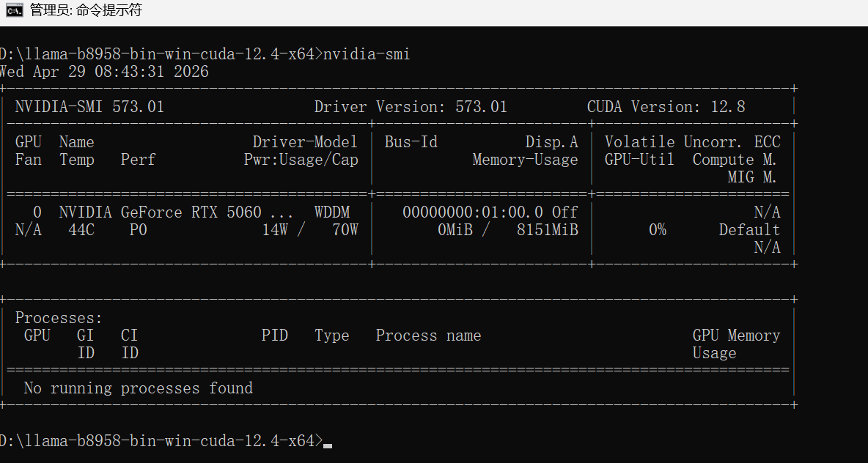Click the NVIDIA-SMI 573.01 header text
The image size is (868, 463).
(89, 107)
